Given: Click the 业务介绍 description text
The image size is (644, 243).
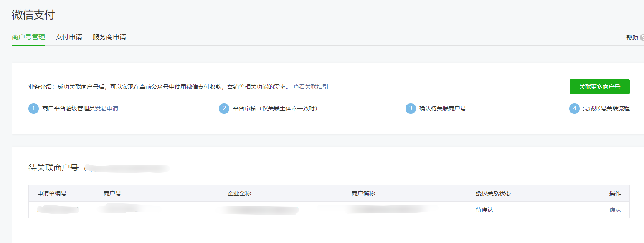Looking at the screenshot, I should click(x=159, y=87).
